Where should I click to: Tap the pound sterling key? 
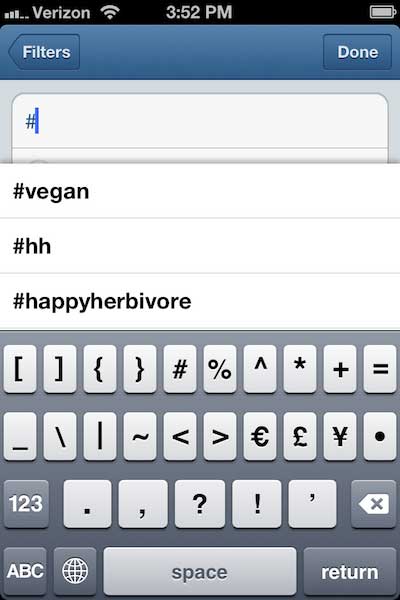point(300,436)
